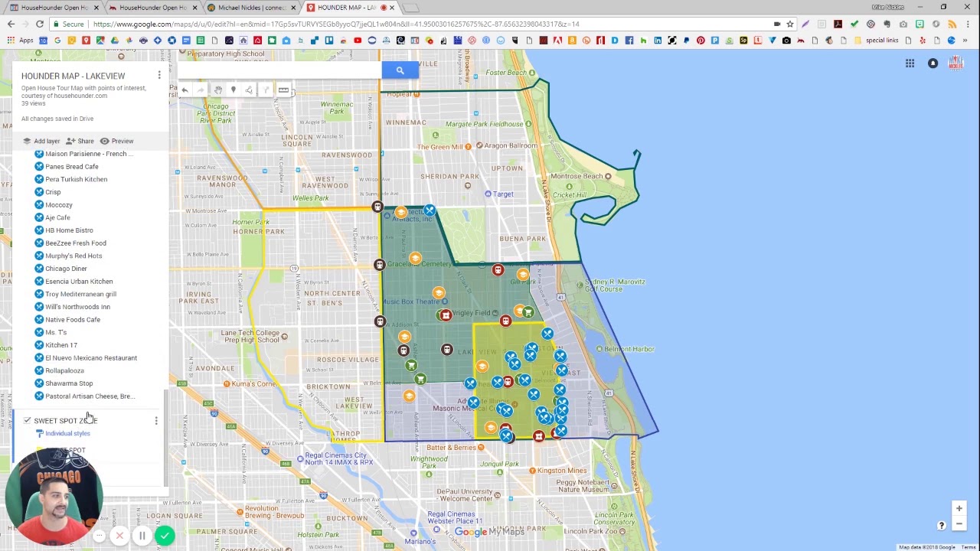
Task: Select Native Foods Cafe in list
Action: (73, 320)
